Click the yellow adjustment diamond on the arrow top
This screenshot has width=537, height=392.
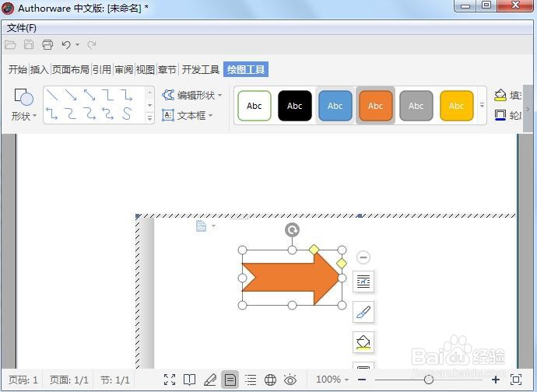[x=314, y=250]
